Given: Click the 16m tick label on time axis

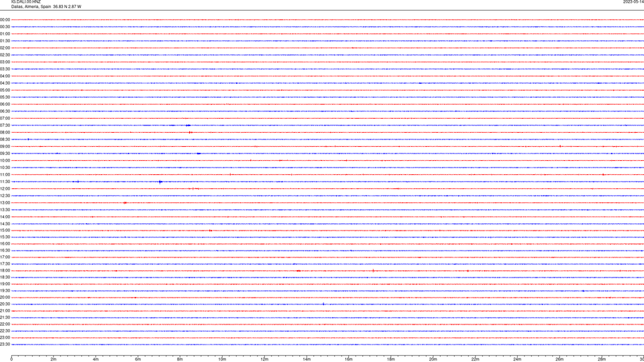Looking at the screenshot, I should 349,359.
